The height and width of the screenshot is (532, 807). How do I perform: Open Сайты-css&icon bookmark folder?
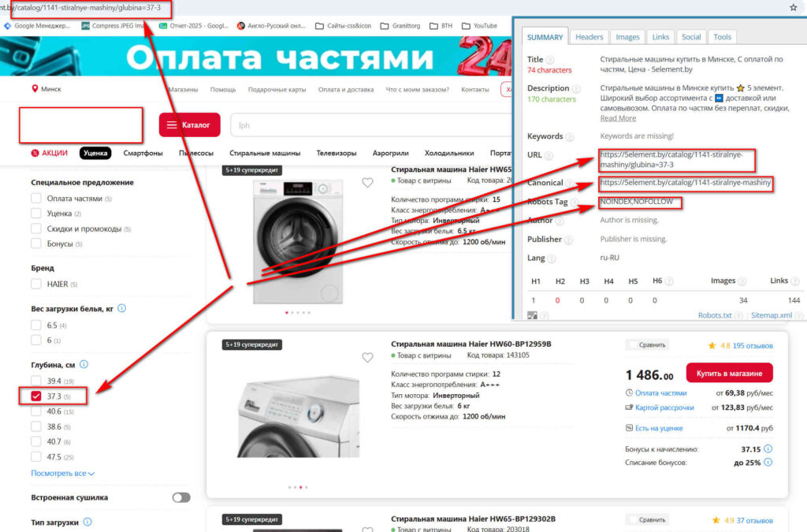click(343, 26)
